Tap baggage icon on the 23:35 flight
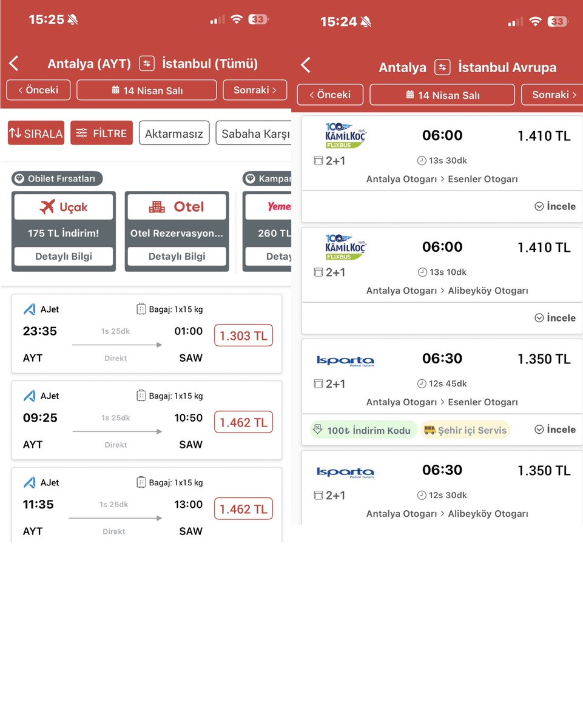 coord(141,309)
